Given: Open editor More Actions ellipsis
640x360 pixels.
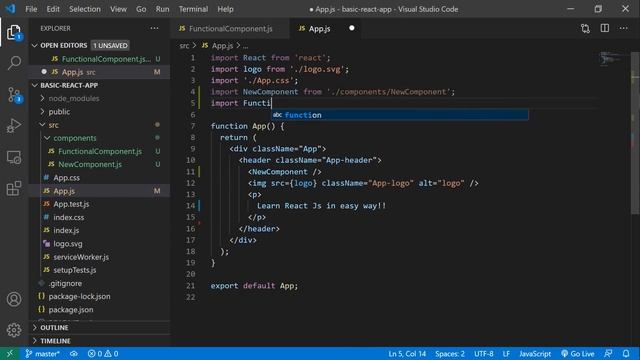Looking at the screenshot, I should point(623,28).
